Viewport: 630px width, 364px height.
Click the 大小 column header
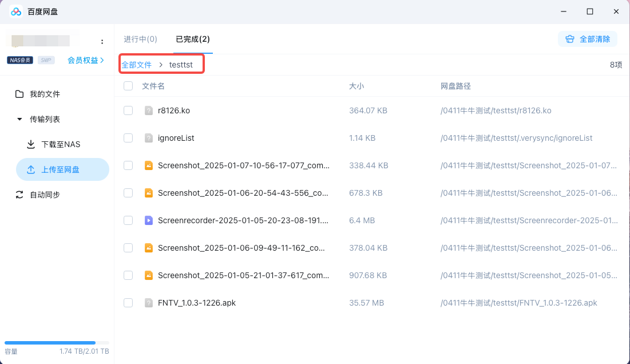tap(356, 86)
